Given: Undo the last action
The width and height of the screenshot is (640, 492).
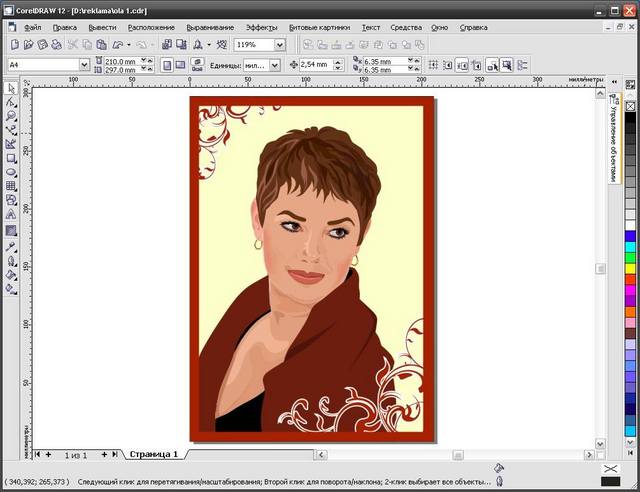Looking at the screenshot, I should (x=118, y=45).
